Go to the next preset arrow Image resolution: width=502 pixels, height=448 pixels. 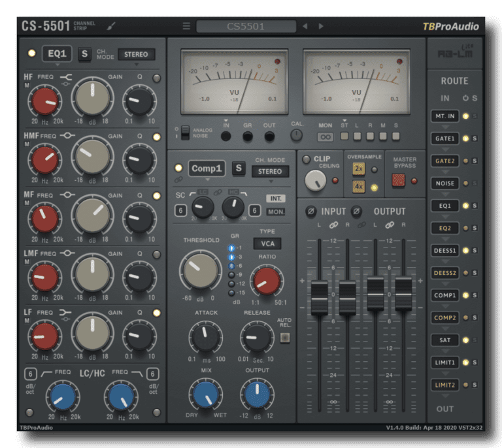coord(321,26)
